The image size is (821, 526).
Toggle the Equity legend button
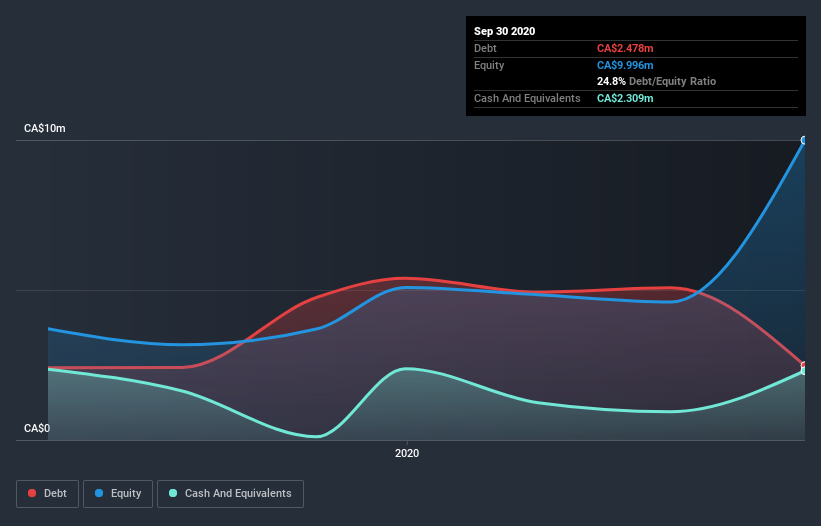(x=118, y=494)
